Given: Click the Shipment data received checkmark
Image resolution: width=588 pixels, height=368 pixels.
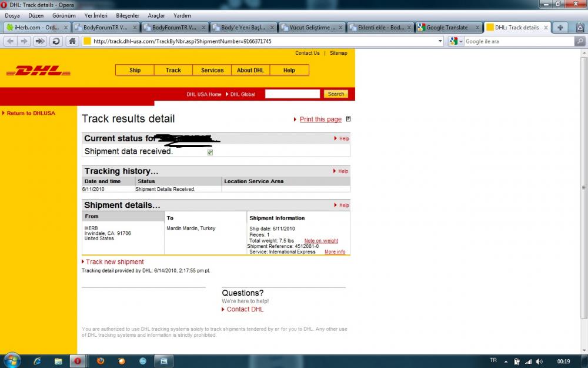Looking at the screenshot, I should (x=210, y=152).
